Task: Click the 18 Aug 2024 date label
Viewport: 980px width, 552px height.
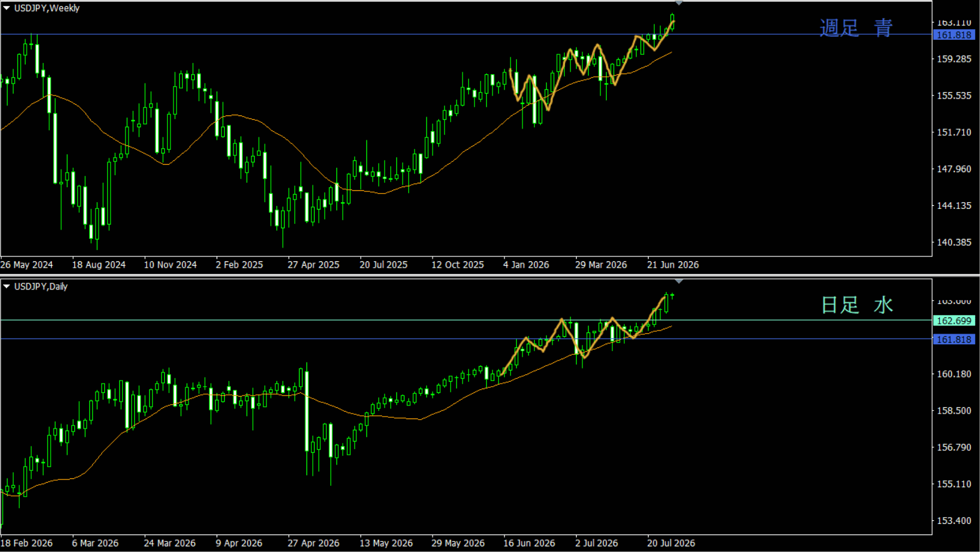Action: pos(99,264)
